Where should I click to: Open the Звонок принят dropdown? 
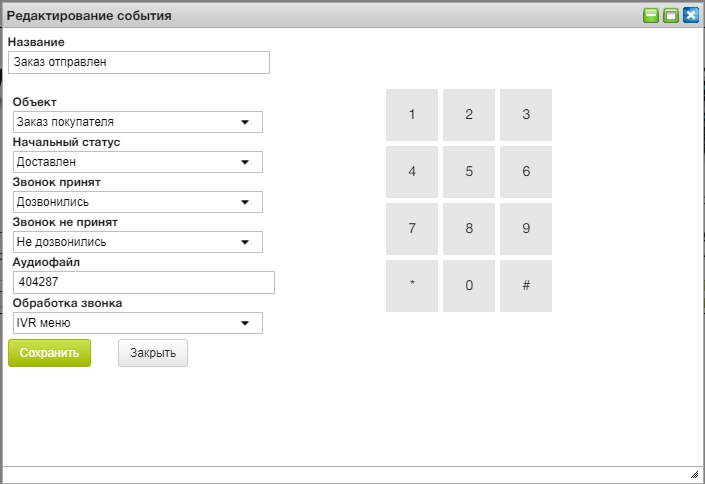coord(137,202)
